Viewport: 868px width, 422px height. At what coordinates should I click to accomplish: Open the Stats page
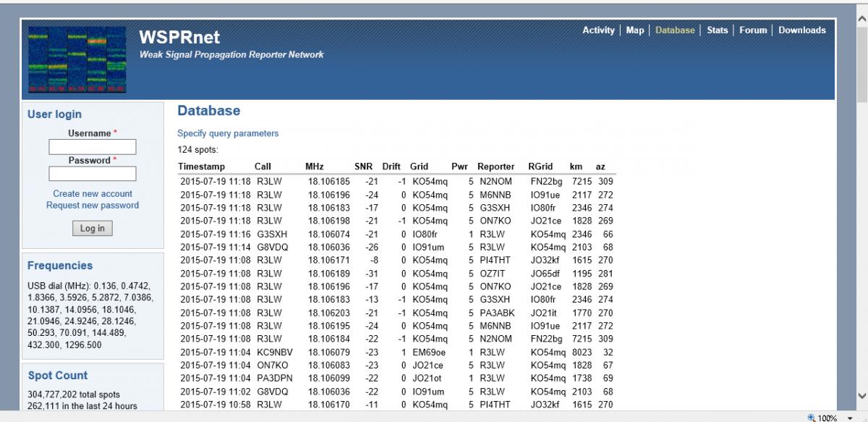pyautogui.click(x=717, y=30)
